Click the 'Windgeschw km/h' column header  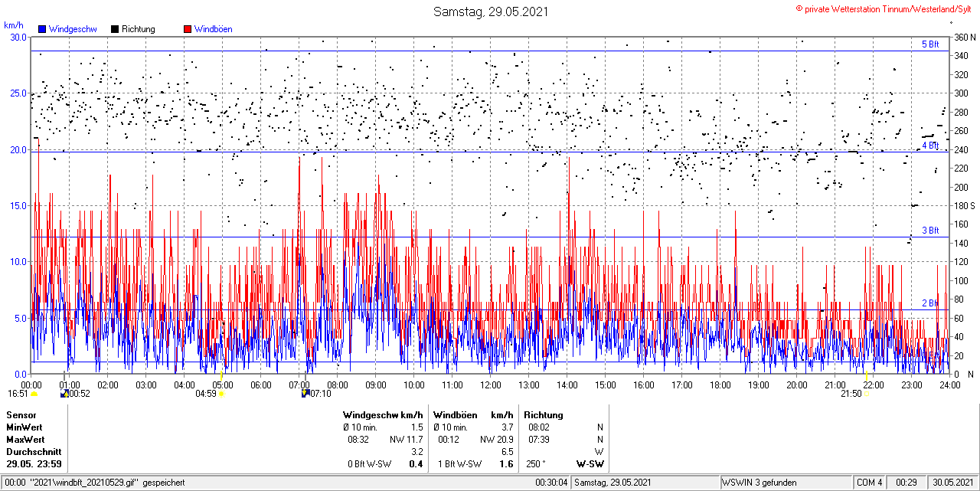[x=383, y=414]
